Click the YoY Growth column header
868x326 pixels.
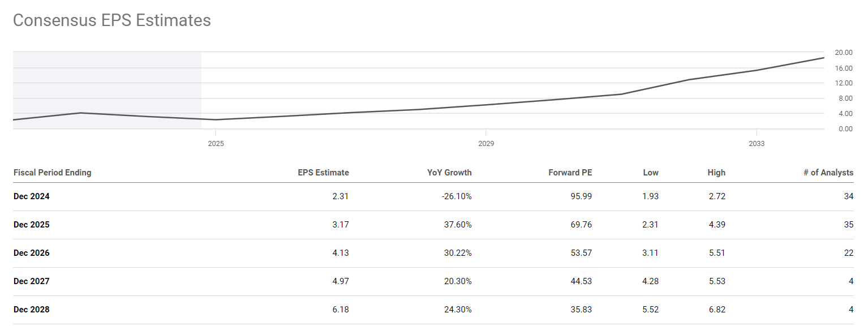449,173
